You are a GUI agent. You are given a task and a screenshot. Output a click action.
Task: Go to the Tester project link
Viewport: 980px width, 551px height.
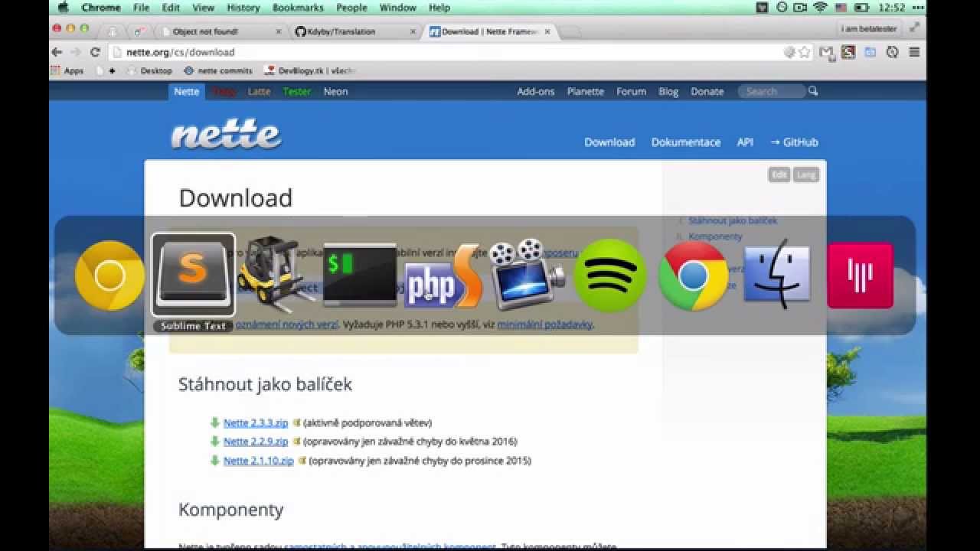tap(297, 91)
